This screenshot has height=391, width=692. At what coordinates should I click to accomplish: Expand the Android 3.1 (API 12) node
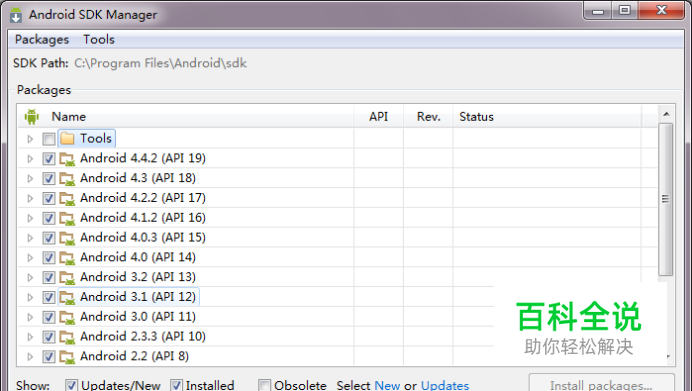pos(30,297)
